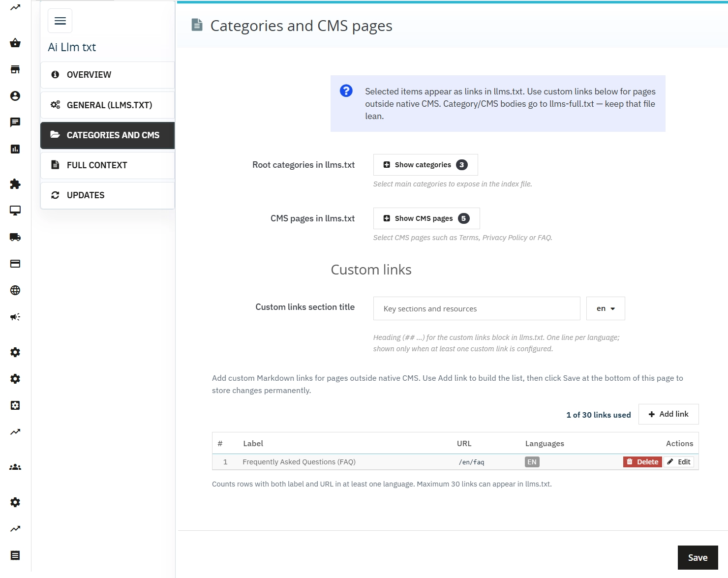The width and height of the screenshot is (728, 578).
Task: Click the CMS pages in llms.txt label
Action: click(312, 218)
